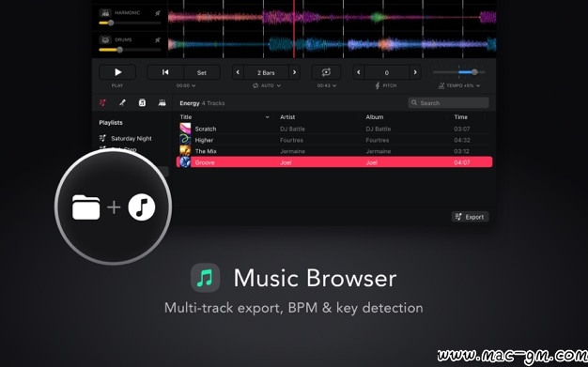
Task: Select the Groove track row
Action: point(334,162)
